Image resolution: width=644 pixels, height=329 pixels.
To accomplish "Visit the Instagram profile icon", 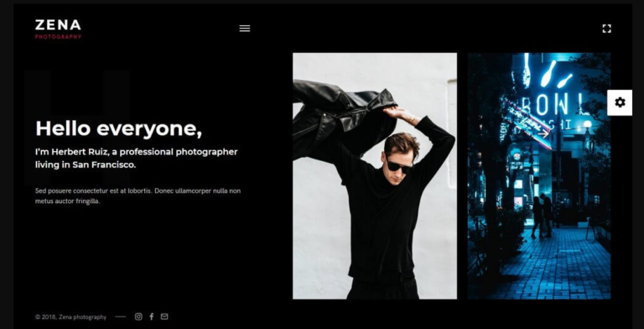I will click(139, 316).
